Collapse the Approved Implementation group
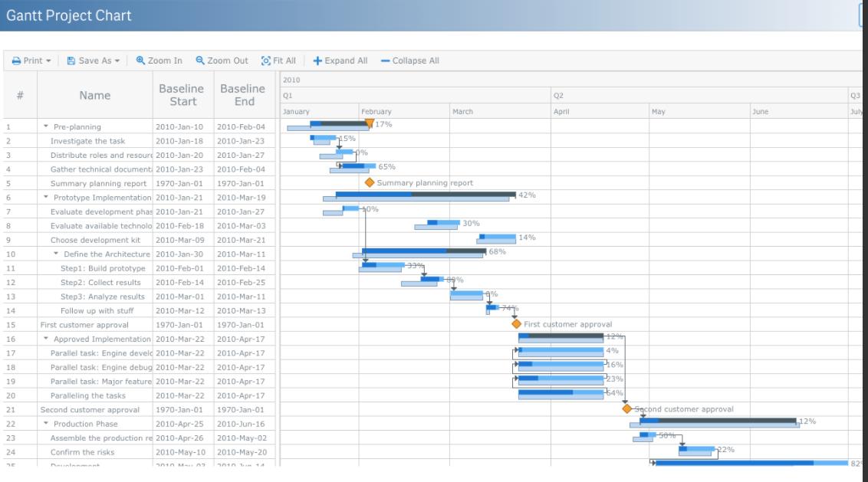 46,339
